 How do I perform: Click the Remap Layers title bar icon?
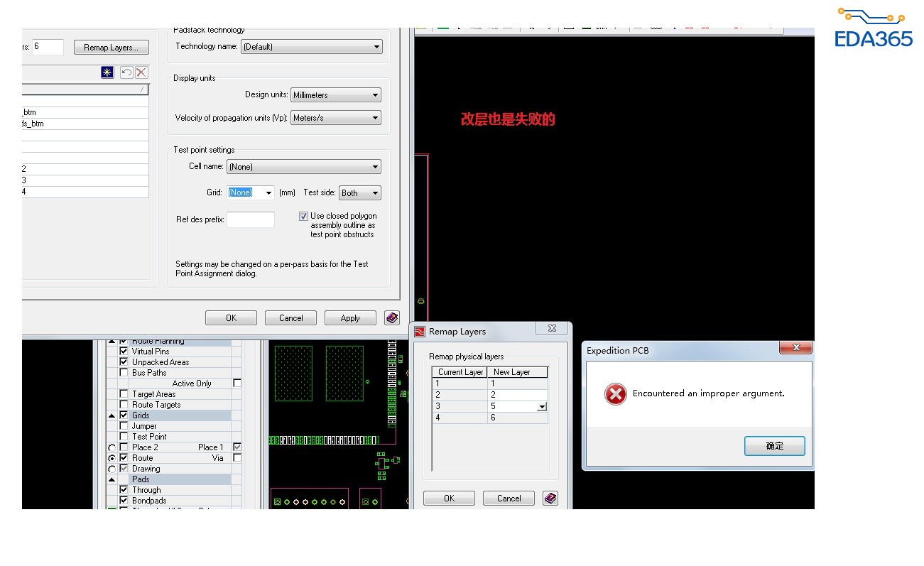coord(420,332)
